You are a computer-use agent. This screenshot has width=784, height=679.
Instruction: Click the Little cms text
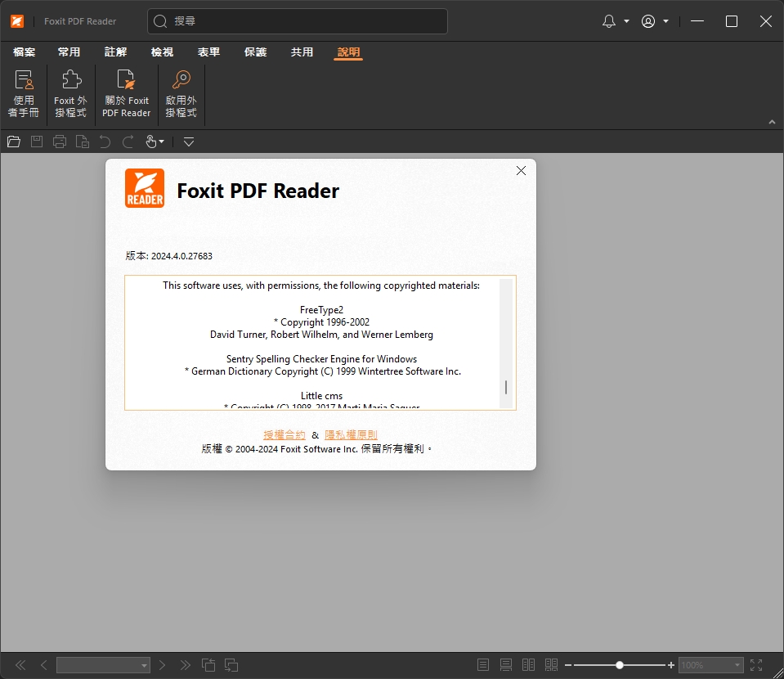coord(321,396)
